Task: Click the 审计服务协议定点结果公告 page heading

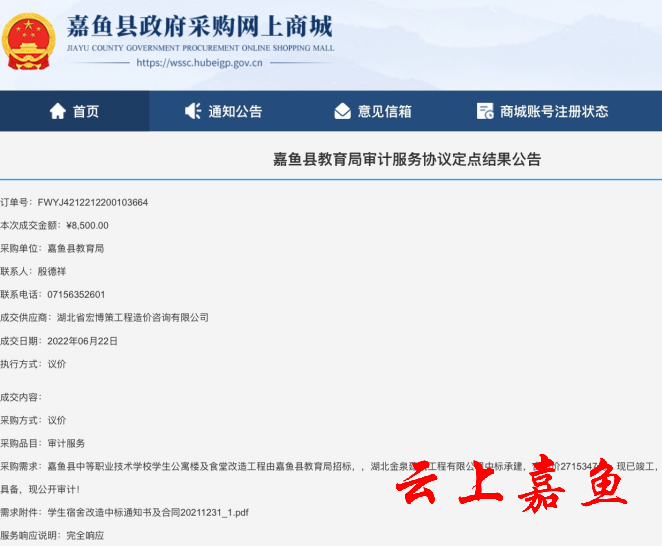Action: coord(407,159)
